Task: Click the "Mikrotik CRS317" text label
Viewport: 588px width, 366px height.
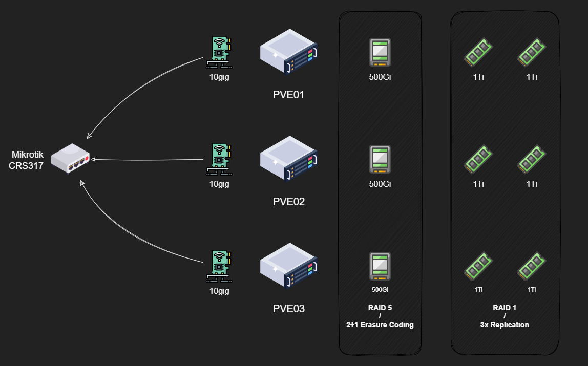Action: tap(26, 160)
